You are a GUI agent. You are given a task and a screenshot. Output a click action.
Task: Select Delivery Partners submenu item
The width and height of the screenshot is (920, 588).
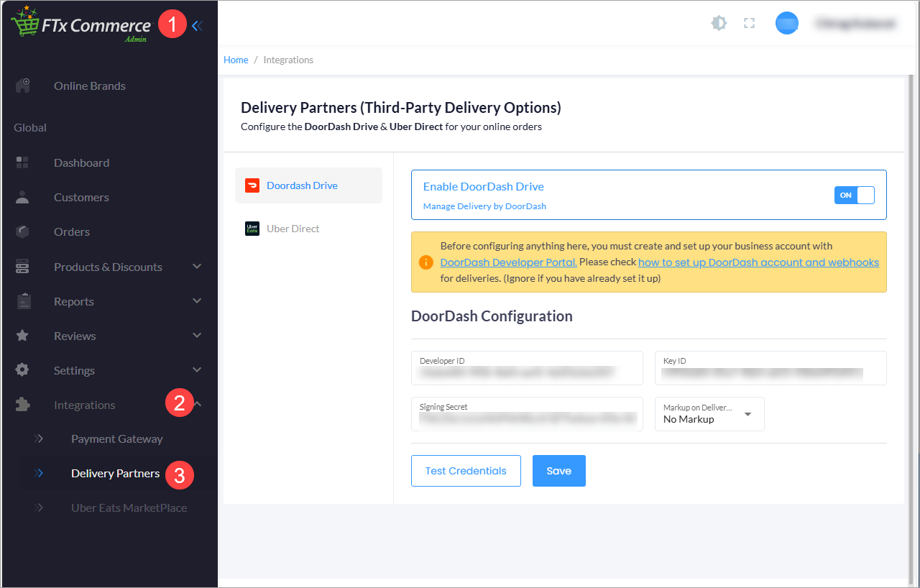(115, 473)
